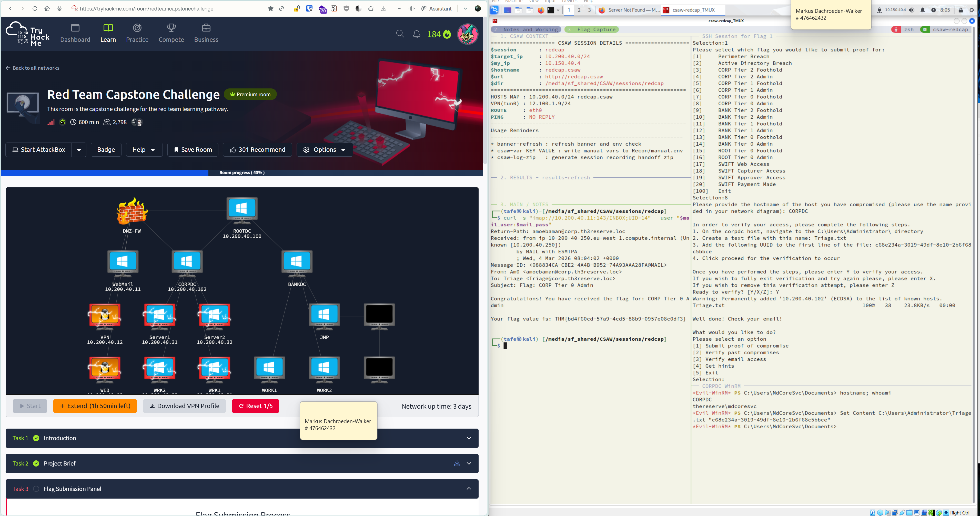The image size is (980, 516).
Task: Toggle Task 3 completion circle
Action: 36,489
